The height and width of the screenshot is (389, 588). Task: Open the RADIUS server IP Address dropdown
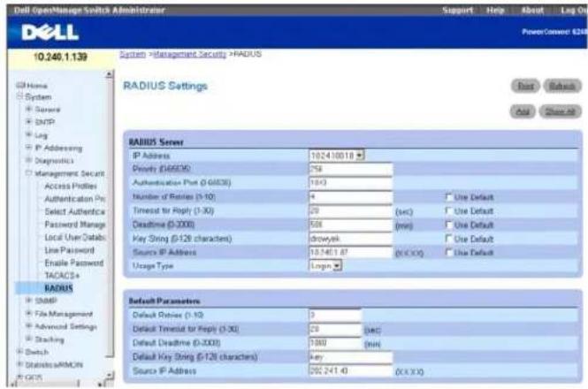click(336, 156)
